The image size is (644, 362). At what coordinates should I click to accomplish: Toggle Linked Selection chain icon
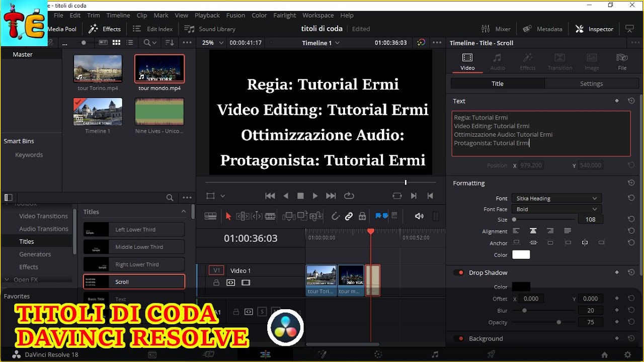pyautogui.click(x=349, y=216)
